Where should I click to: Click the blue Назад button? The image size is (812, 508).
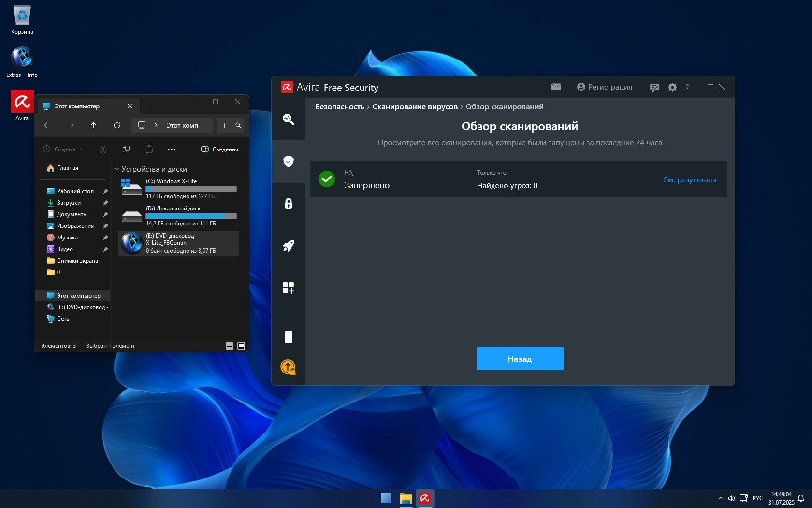click(520, 359)
